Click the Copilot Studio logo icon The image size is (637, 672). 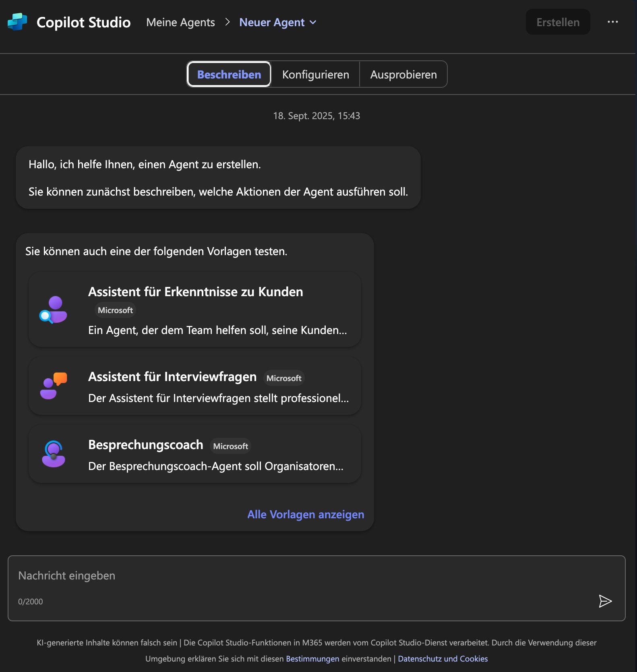(17, 22)
